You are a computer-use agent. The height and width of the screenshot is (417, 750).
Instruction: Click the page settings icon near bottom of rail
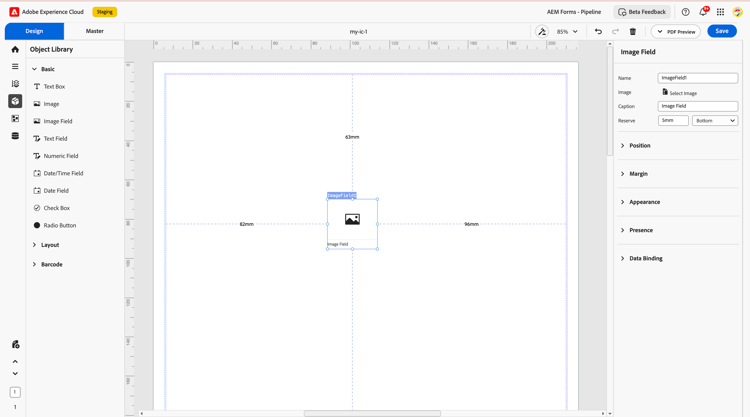pyautogui.click(x=15, y=344)
